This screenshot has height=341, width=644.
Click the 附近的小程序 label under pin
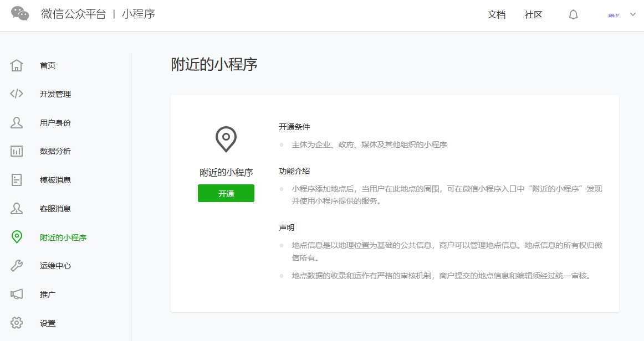pos(226,173)
